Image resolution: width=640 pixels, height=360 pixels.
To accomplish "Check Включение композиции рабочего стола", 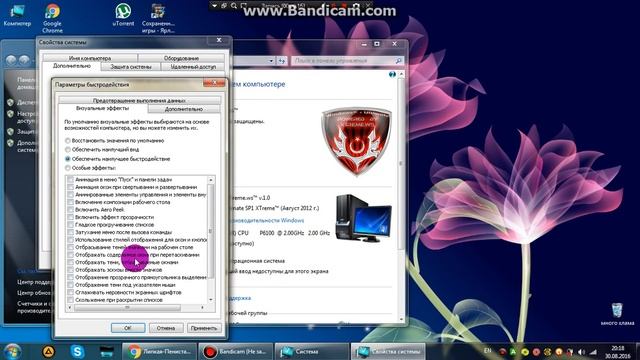I will 71,202.
